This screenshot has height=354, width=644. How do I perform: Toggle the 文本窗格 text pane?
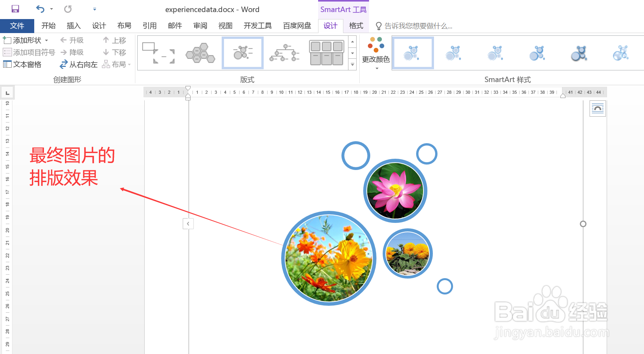pyautogui.click(x=22, y=64)
